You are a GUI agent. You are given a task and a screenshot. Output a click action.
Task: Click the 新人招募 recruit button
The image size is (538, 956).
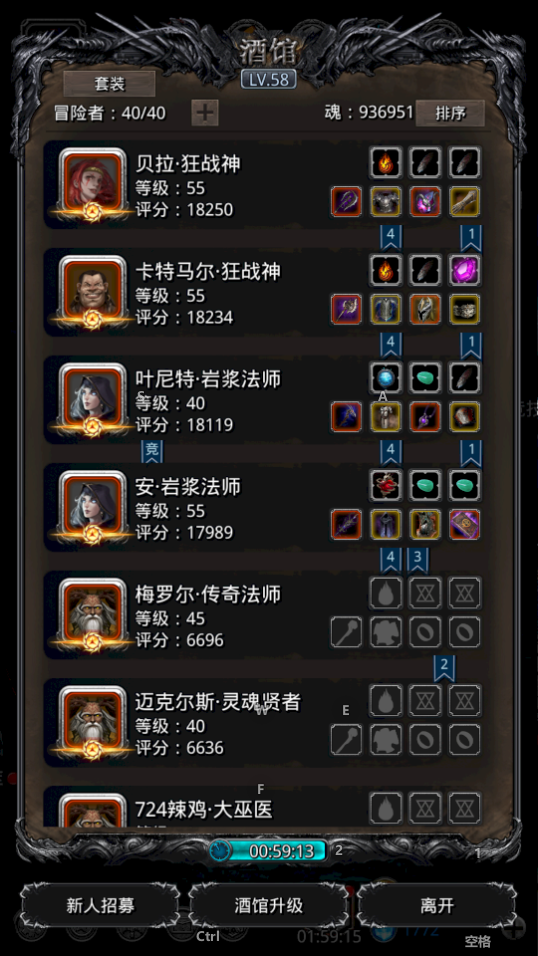(100, 905)
